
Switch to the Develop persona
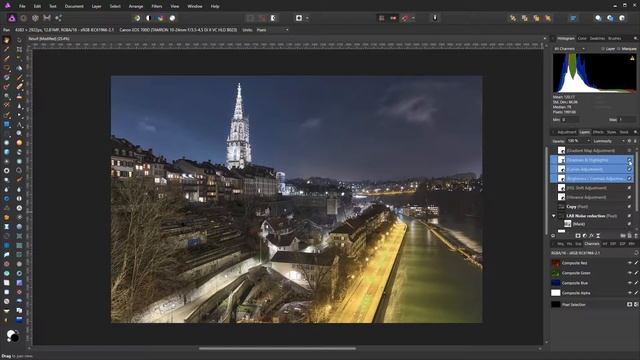36,18
